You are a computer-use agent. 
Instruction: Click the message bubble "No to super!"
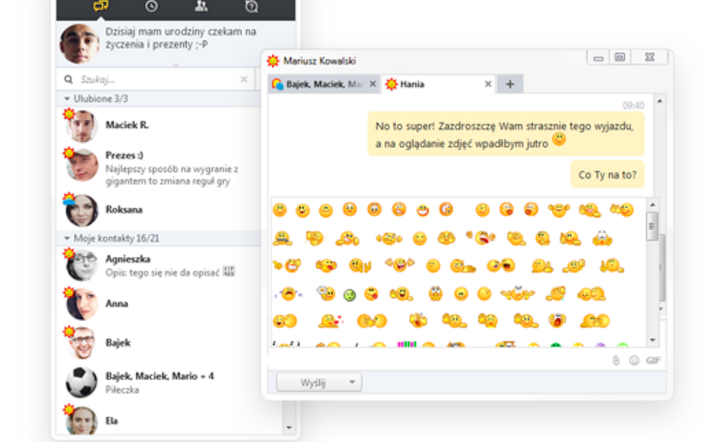point(506,134)
